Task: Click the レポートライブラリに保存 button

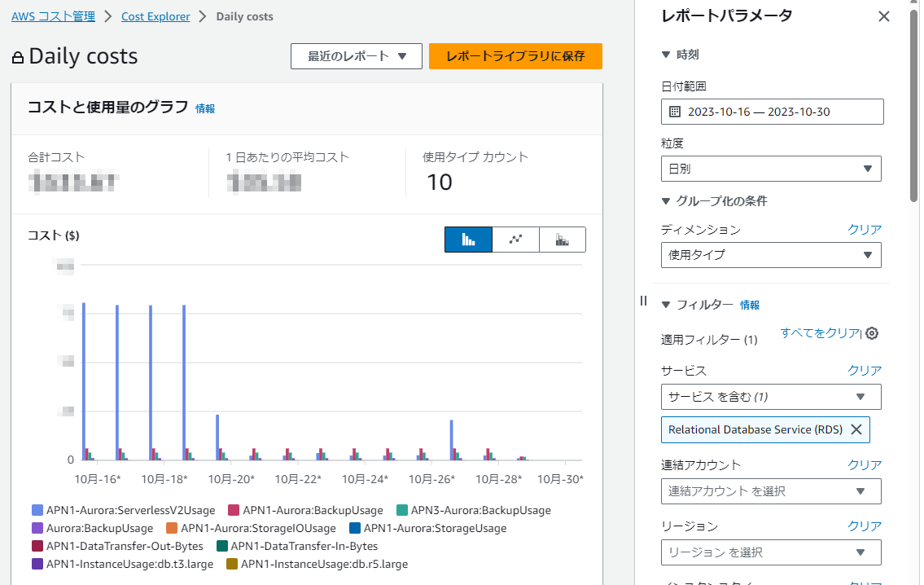Action: [x=515, y=56]
